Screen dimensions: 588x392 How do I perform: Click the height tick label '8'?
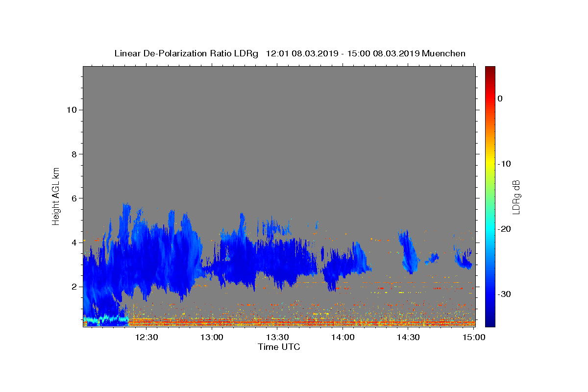coord(73,154)
